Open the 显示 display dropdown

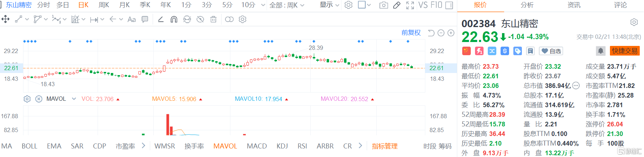[330, 5]
